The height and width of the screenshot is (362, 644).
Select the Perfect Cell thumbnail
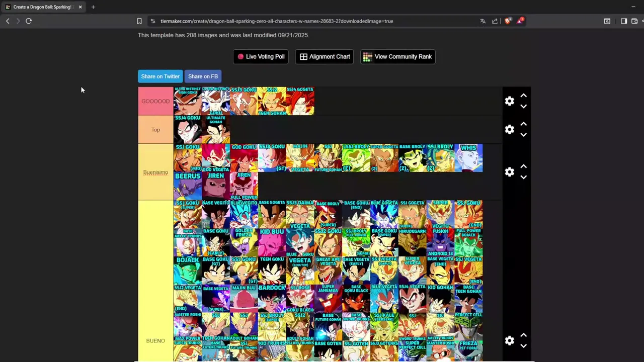point(468,327)
